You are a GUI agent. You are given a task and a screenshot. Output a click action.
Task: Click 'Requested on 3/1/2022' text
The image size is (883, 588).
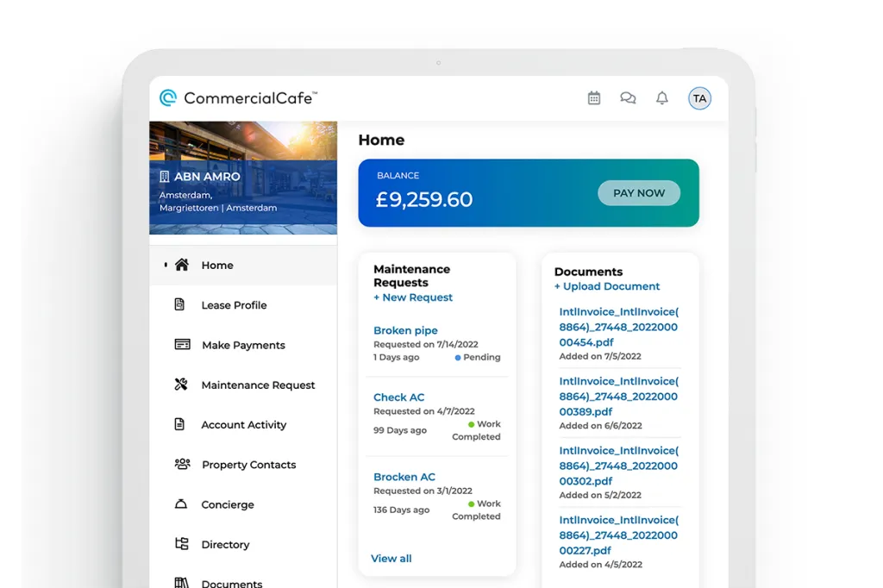click(x=423, y=491)
